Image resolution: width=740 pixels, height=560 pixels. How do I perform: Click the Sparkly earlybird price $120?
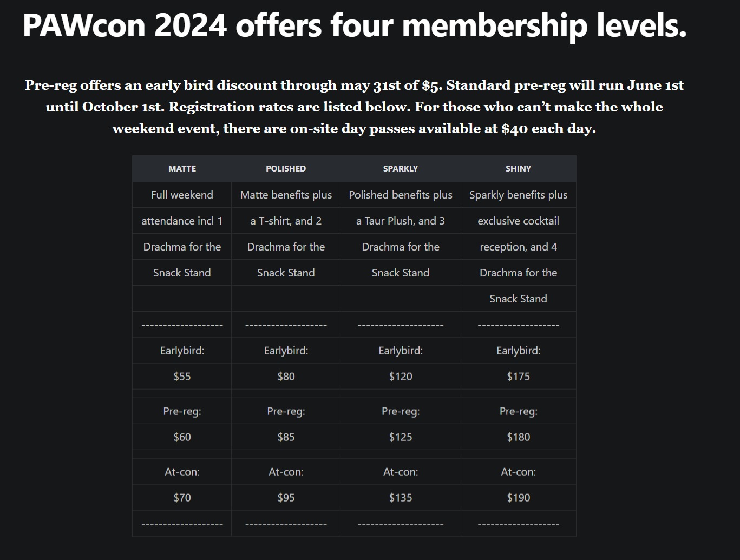pyautogui.click(x=400, y=377)
